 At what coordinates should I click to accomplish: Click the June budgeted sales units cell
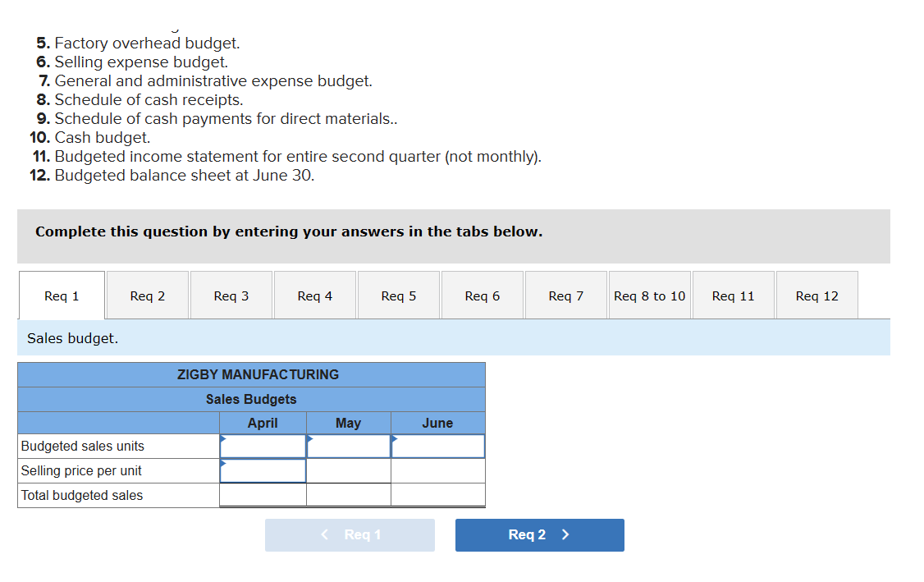pos(437,446)
